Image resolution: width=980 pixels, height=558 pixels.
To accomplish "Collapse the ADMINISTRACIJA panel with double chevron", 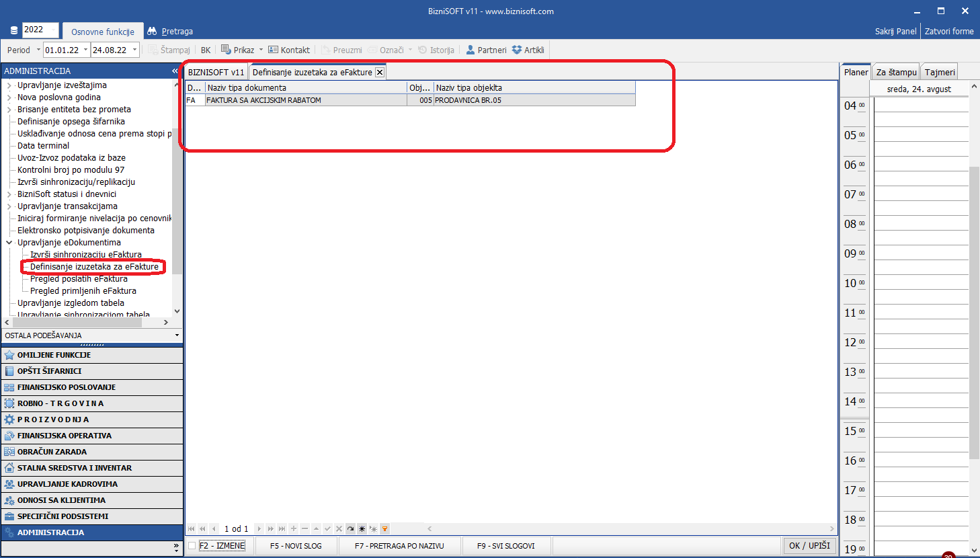I will pyautogui.click(x=175, y=71).
